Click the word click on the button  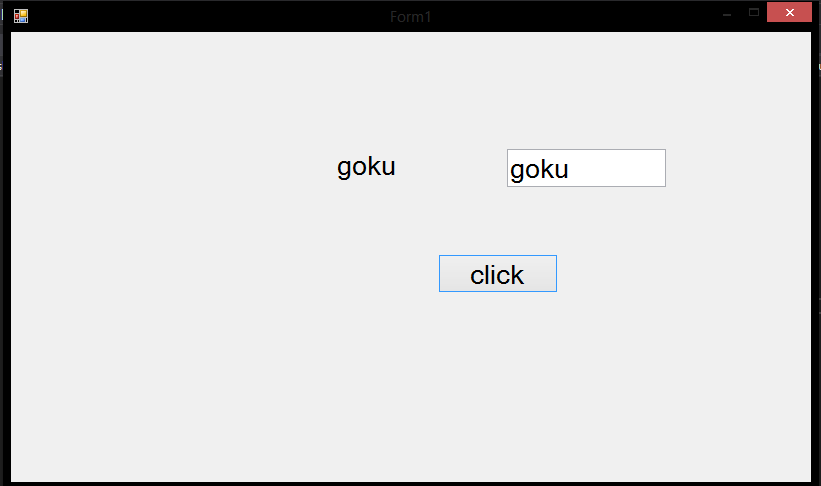click(497, 275)
